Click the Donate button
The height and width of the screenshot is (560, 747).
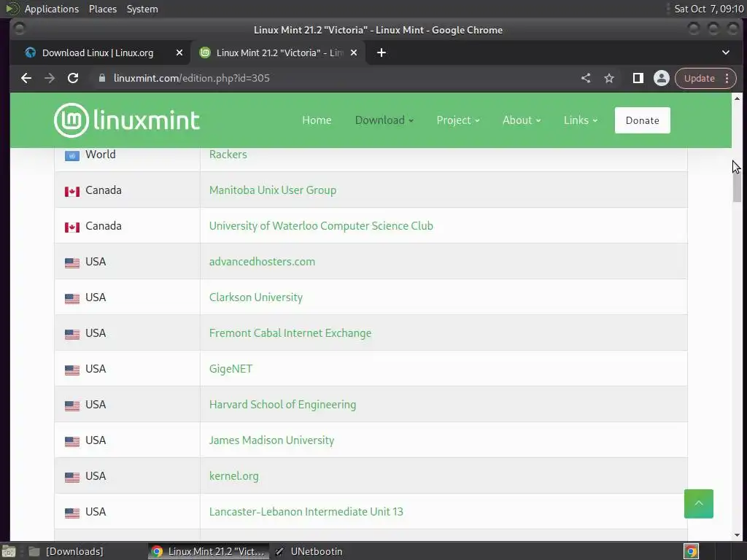[642, 120]
